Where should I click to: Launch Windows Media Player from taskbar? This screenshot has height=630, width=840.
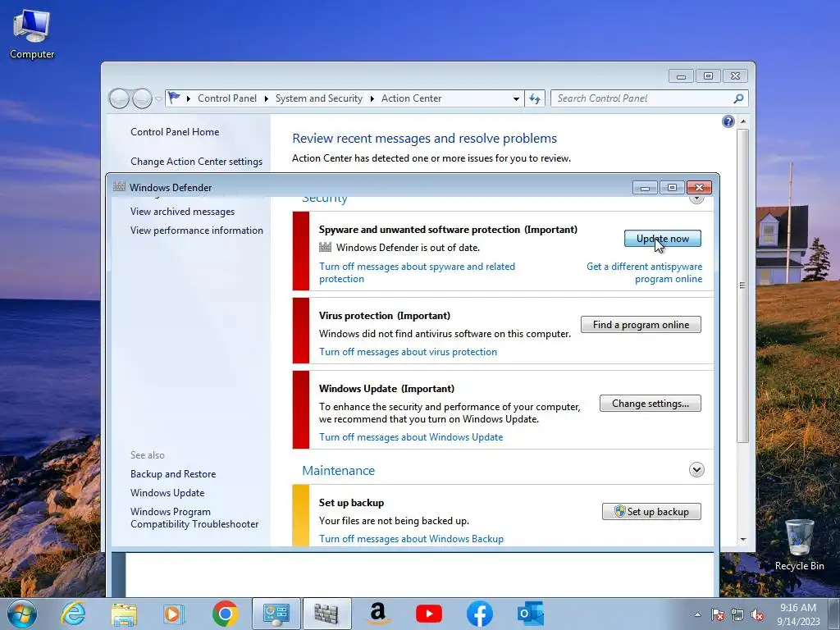pos(174,614)
